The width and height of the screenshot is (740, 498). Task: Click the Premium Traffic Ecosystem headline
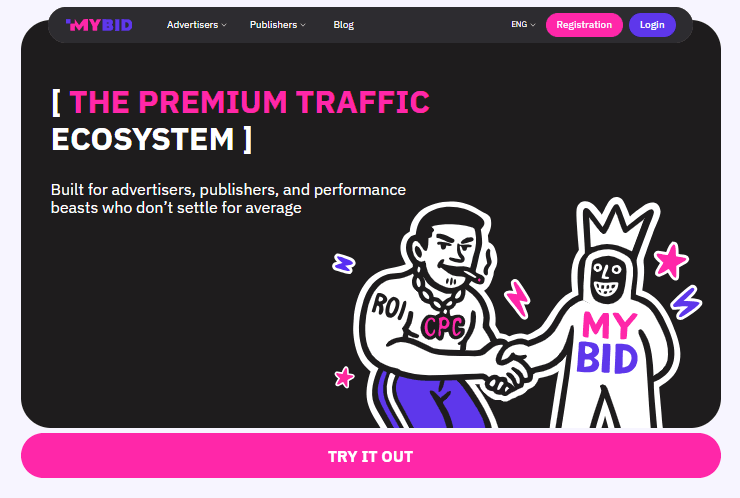[241, 121]
